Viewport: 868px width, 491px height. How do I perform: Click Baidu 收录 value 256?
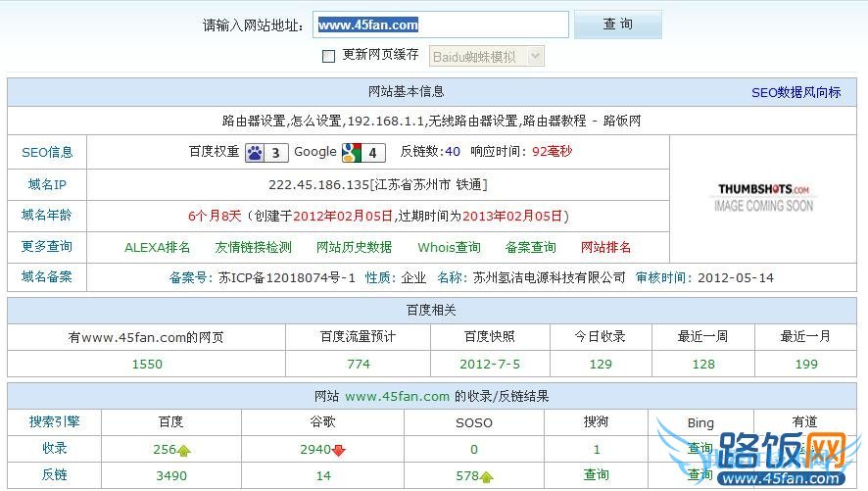pos(165,450)
